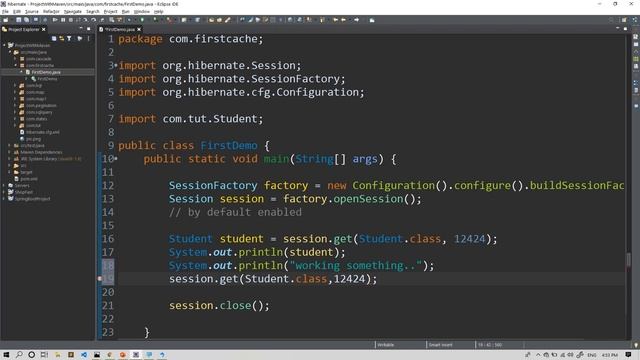Maximize the Project Explorer panel
The width and height of the screenshot is (640, 360).
[89, 29]
